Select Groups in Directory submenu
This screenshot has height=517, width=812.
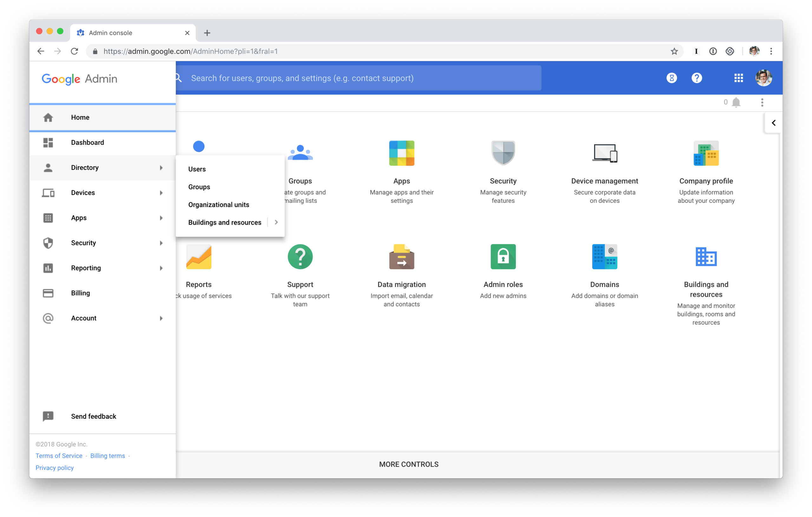[199, 187]
